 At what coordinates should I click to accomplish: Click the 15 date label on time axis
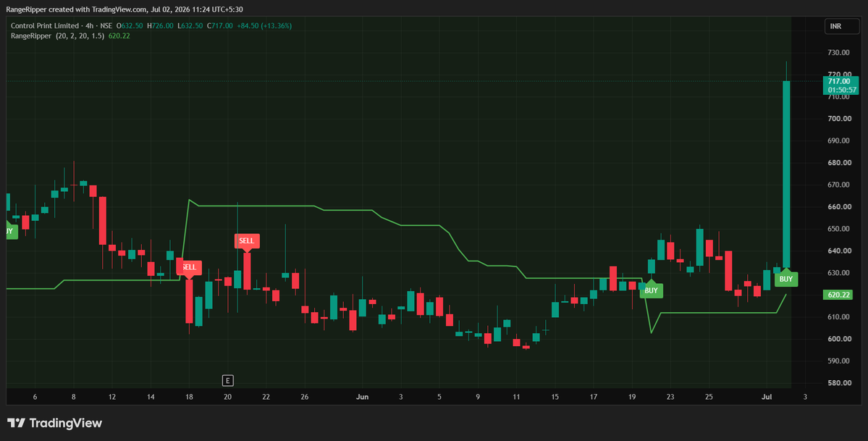tap(555, 398)
